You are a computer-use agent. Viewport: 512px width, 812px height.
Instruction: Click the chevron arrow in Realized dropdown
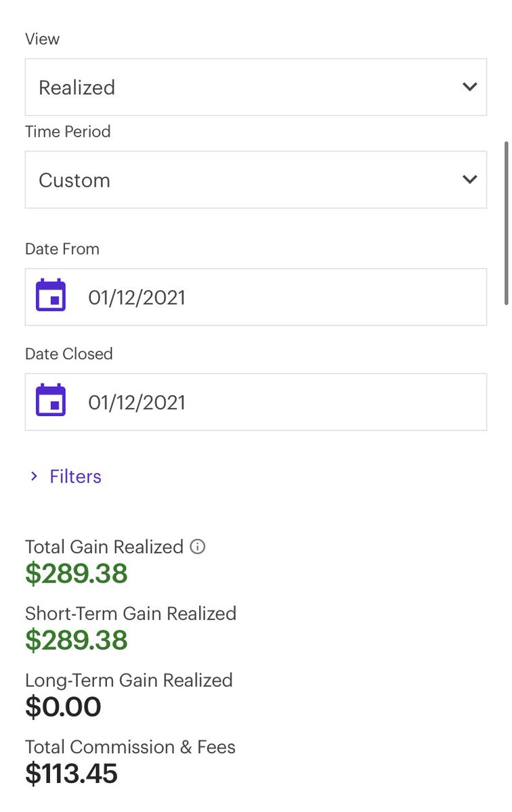point(469,87)
